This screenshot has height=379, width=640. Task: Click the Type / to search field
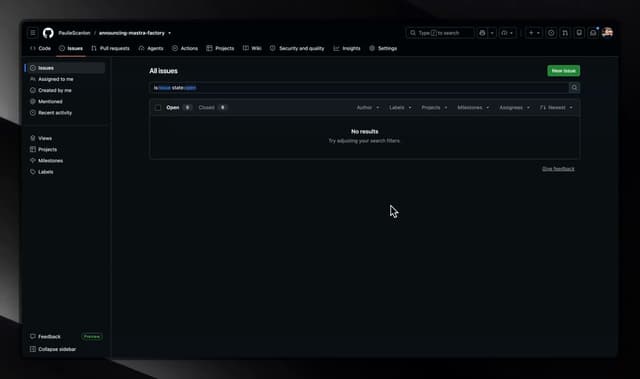(440, 33)
